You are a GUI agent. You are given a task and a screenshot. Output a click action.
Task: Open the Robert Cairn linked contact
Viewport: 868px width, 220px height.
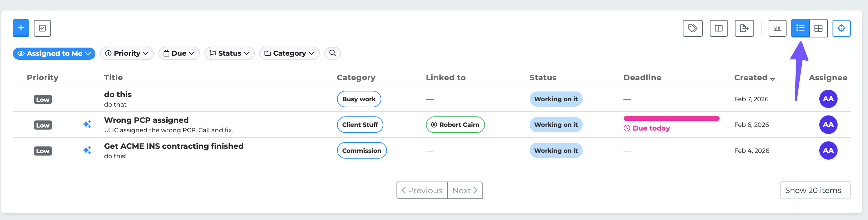click(x=455, y=125)
